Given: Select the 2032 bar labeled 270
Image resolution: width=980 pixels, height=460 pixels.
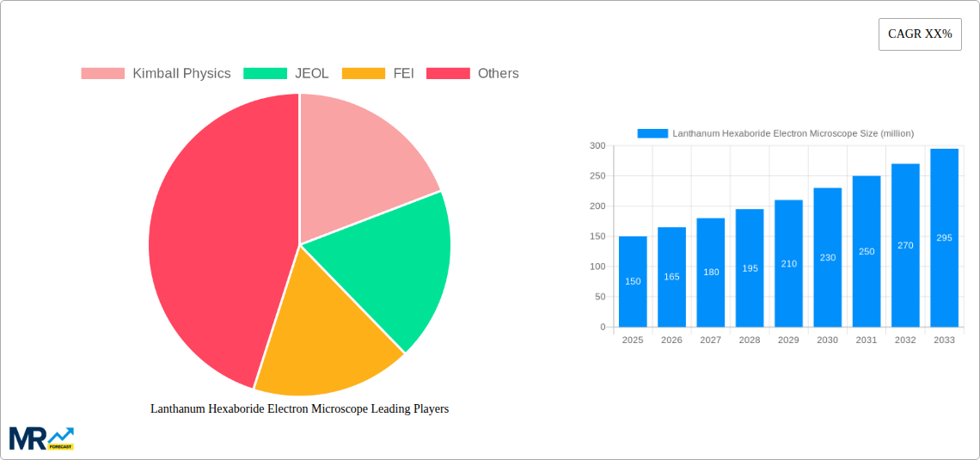Looking at the screenshot, I should pyautogui.click(x=905, y=245).
